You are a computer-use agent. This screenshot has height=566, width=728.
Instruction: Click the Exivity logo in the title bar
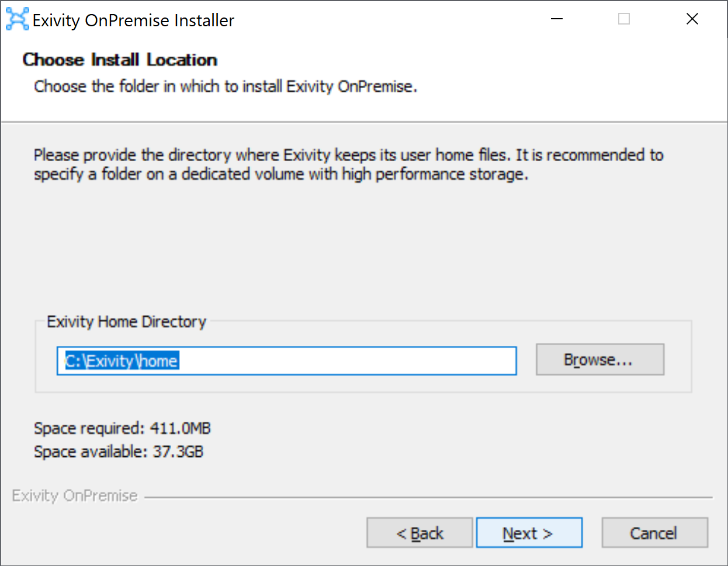tap(17, 19)
